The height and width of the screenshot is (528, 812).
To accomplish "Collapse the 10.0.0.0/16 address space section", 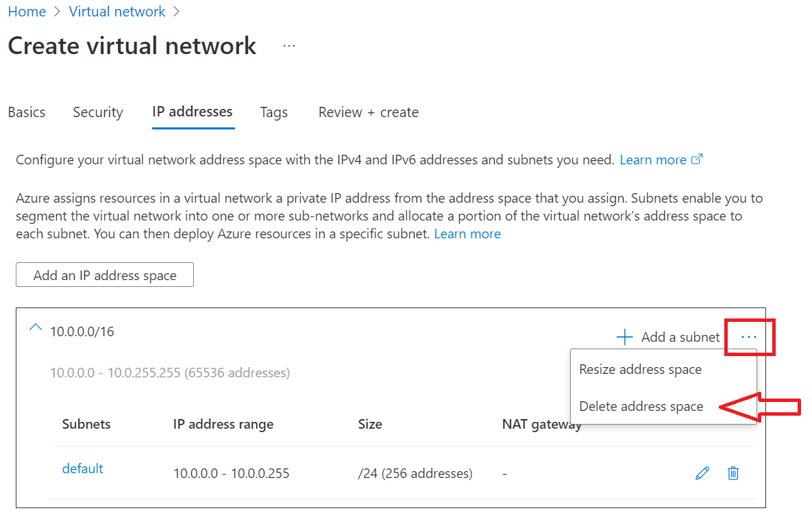I will pos(35,327).
